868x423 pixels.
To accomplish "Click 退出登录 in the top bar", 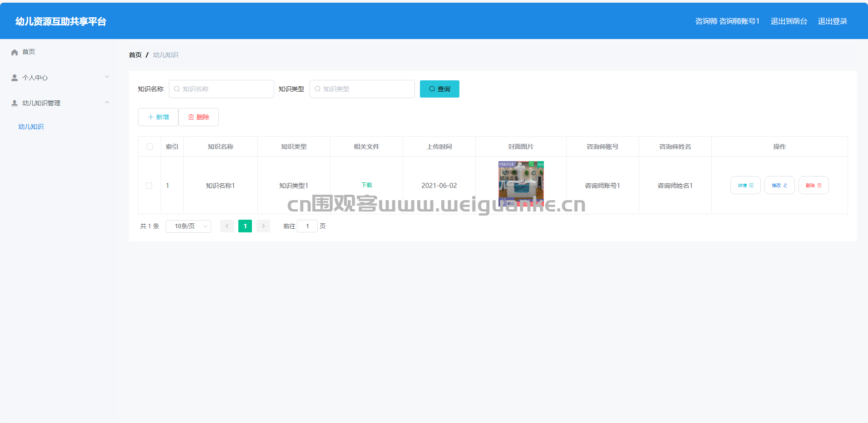I will [x=833, y=21].
